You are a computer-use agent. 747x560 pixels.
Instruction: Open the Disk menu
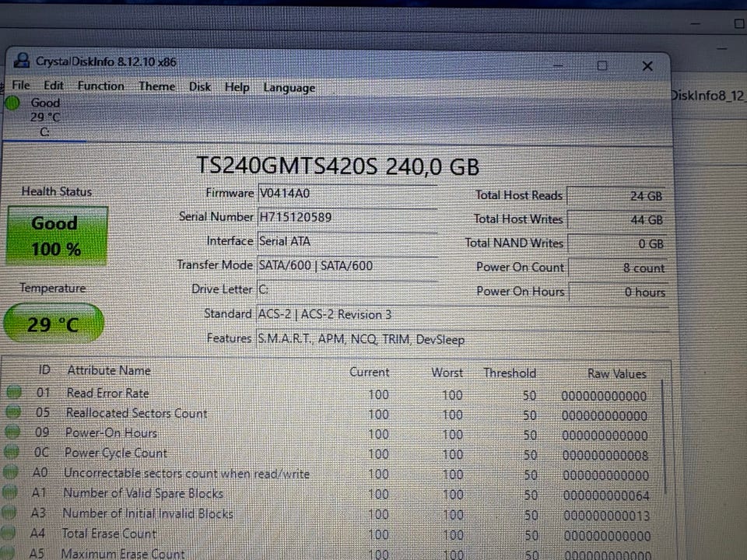[200, 87]
